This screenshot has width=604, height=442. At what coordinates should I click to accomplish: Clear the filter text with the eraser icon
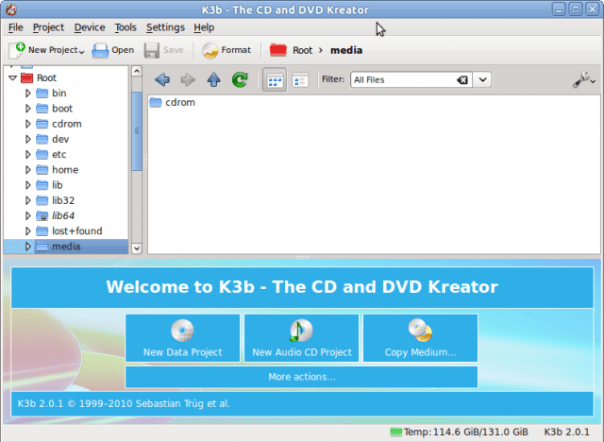(463, 80)
